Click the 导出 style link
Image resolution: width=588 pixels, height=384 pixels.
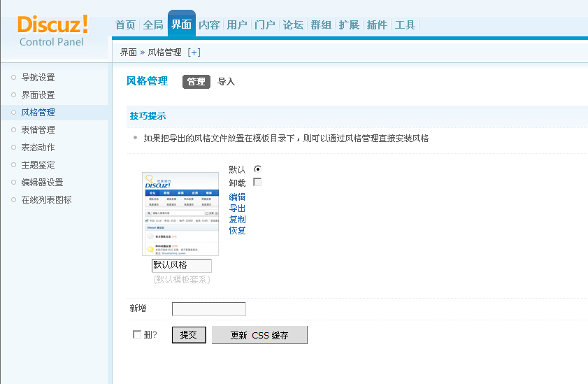pos(237,208)
